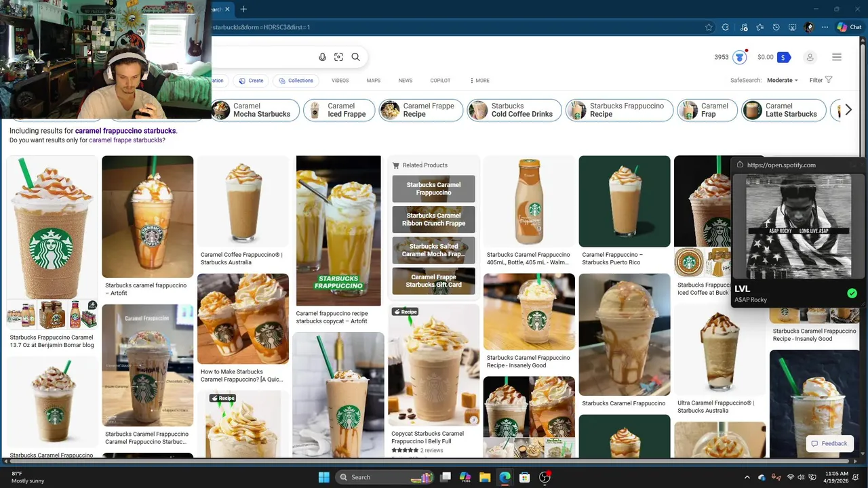Open Benjamin Bomar blog Frappuccino image
The image size is (868, 488).
click(x=52, y=228)
